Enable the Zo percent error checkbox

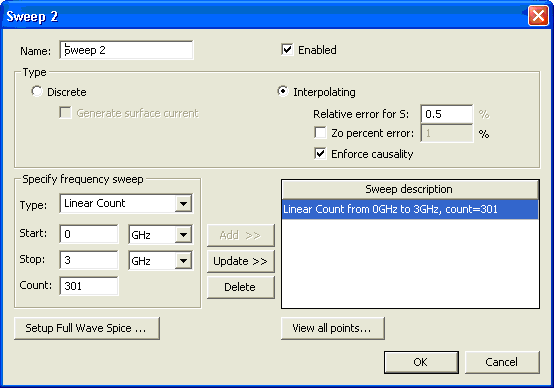[x=320, y=133]
